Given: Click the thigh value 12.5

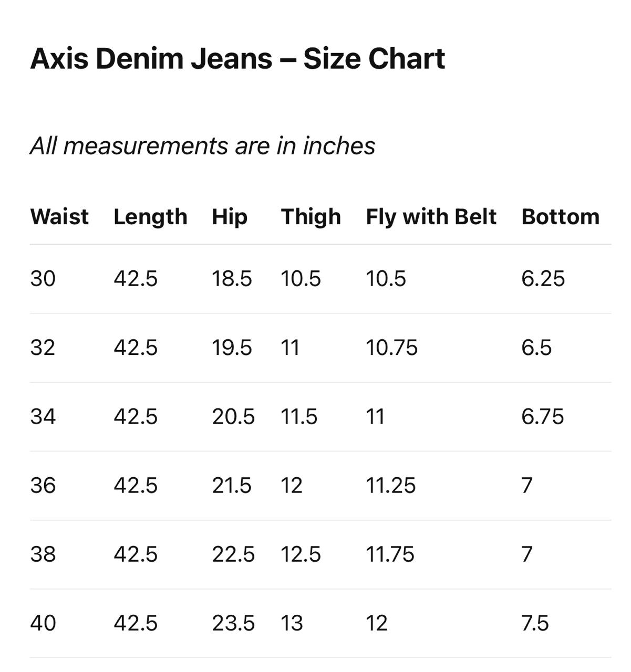Looking at the screenshot, I should (x=301, y=554).
